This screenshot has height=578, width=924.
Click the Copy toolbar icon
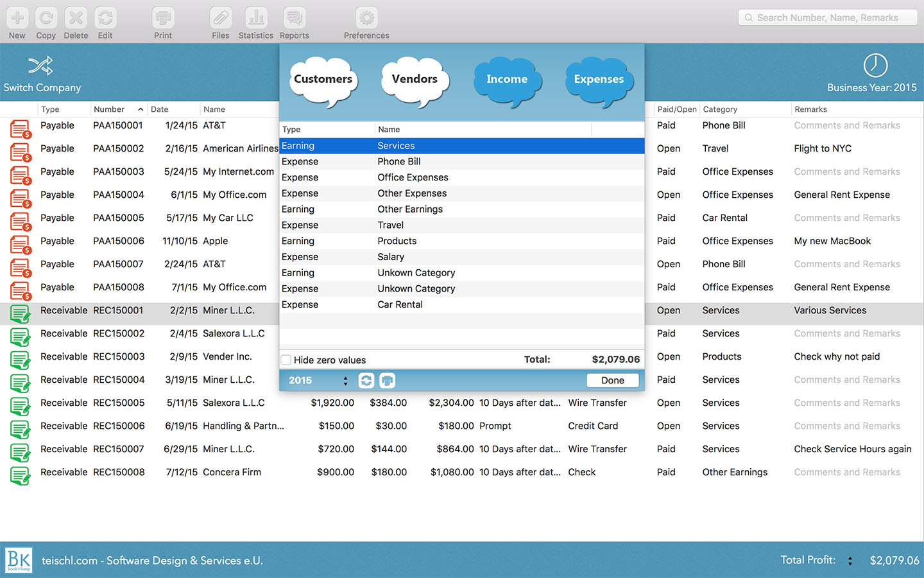[46, 18]
